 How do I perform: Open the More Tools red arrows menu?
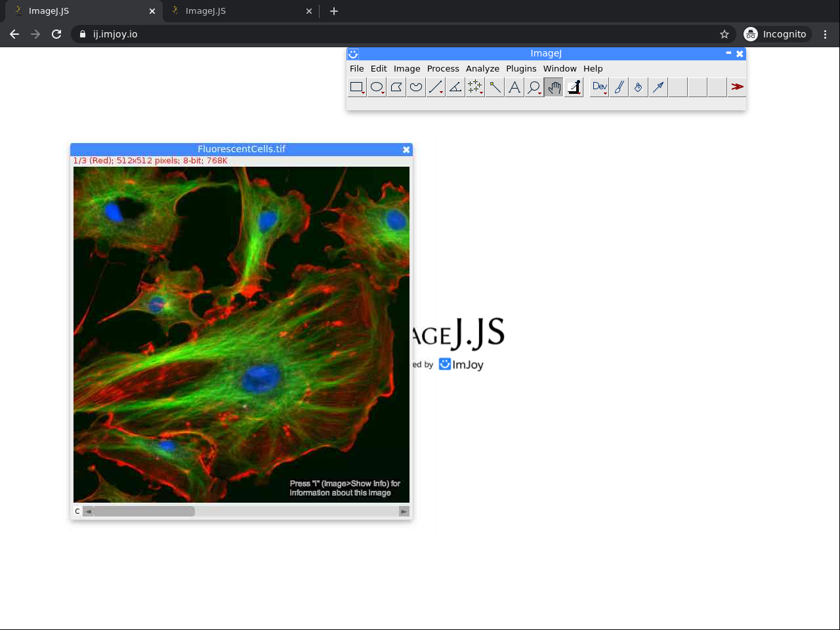click(x=737, y=87)
